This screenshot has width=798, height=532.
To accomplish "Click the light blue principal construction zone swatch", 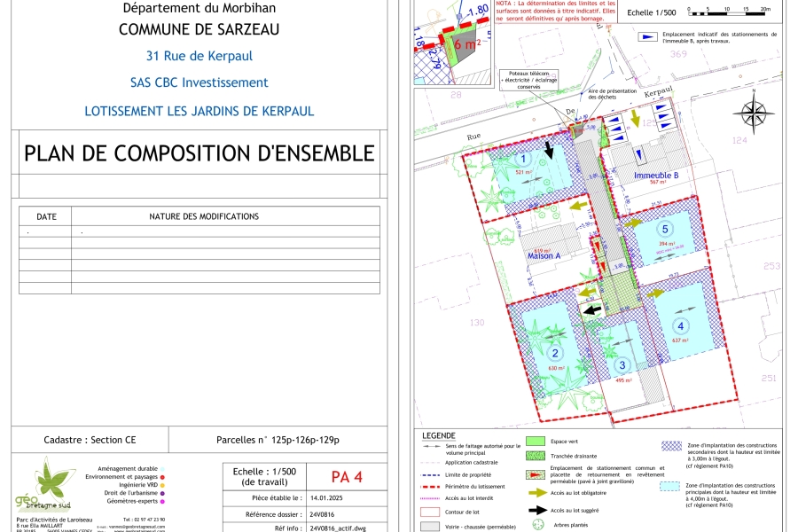I will click(x=671, y=487).
